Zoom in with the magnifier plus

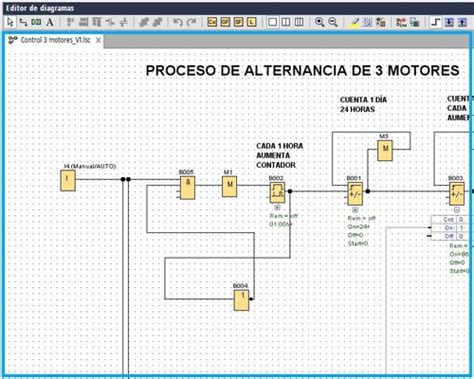[x=319, y=22]
